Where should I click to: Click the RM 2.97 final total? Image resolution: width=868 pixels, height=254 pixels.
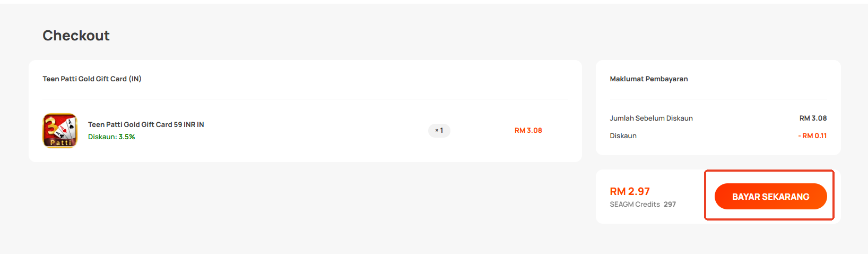tap(630, 191)
